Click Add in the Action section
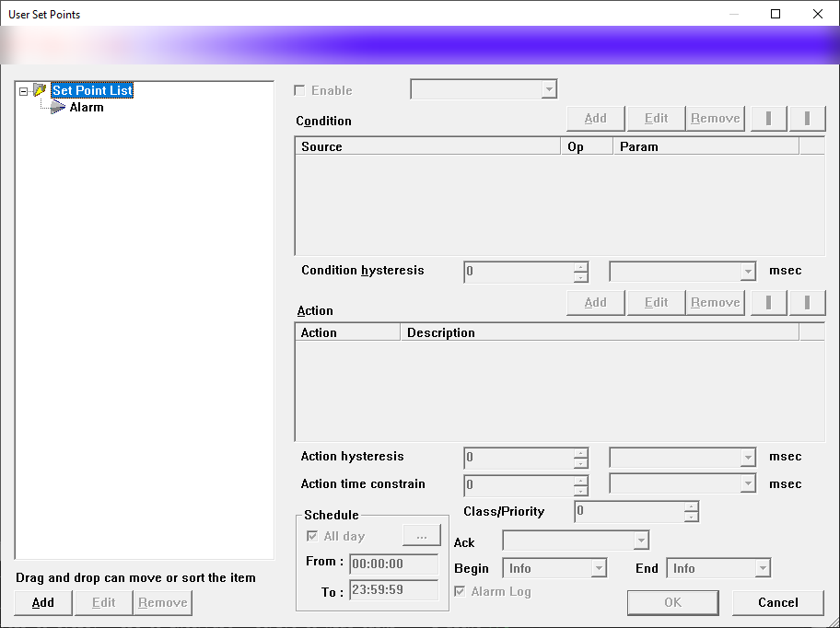Viewport: 840px width, 628px height. pos(596,302)
